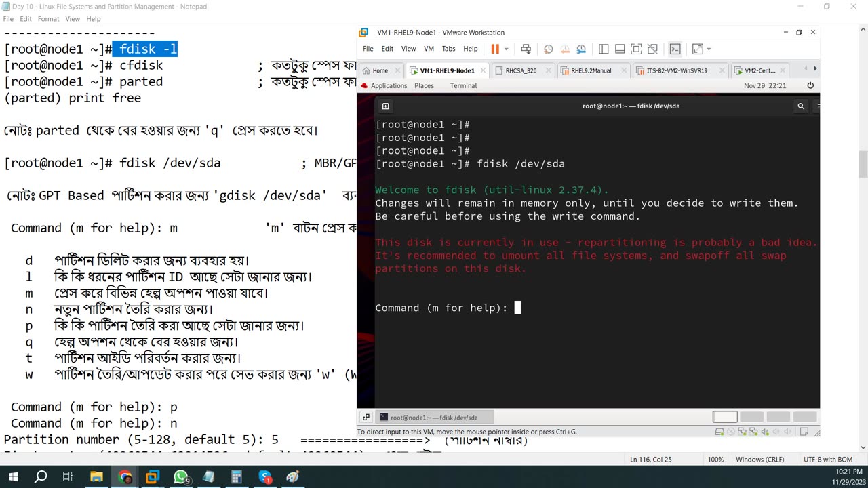Open Notepad Edit menu
Screen dimensions: 868x488
pyautogui.click(x=26, y=19)
